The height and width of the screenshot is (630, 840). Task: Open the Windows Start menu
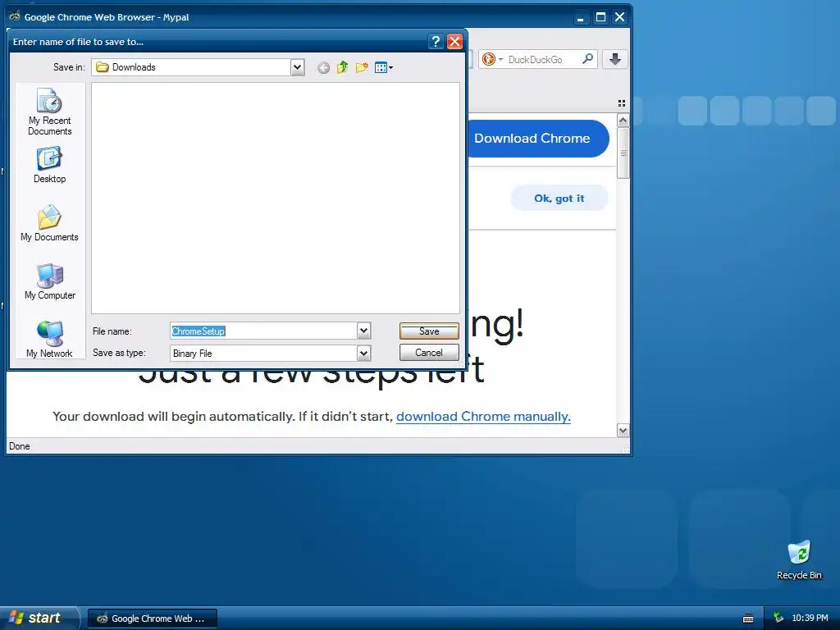point(39,618)
